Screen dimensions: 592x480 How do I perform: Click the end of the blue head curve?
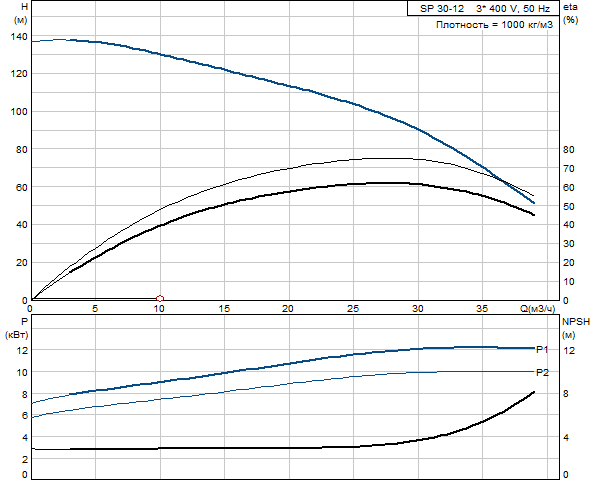tap(533, 203)
